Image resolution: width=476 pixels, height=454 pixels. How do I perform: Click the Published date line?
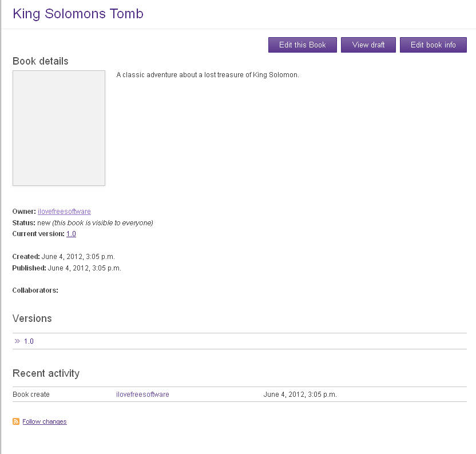pos(66,268)
